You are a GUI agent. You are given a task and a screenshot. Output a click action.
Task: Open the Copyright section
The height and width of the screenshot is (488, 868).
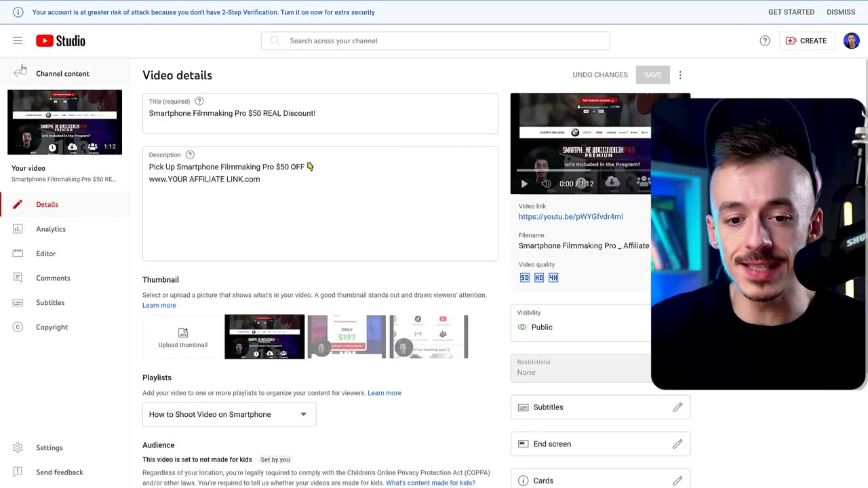(64, 327)
